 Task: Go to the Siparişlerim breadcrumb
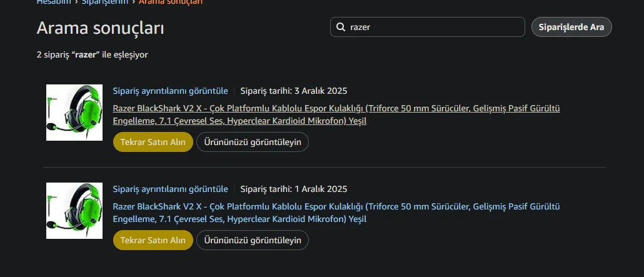tap(105, 2)
